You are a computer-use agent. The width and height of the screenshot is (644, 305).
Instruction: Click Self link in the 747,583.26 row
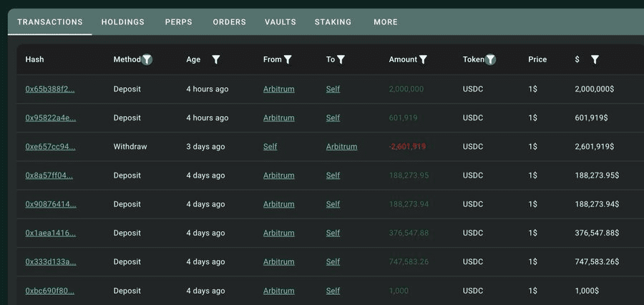pos(333,262)
